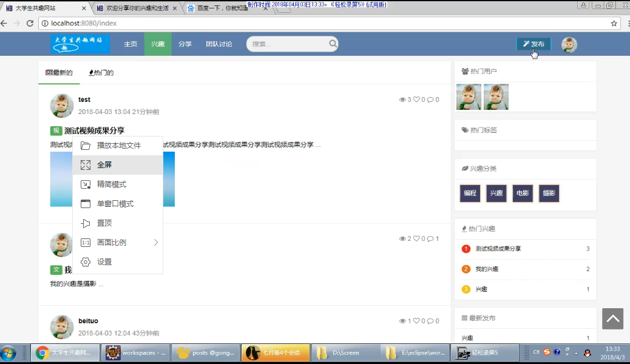Open the workspaces Eclipse taskbar item
The height and width of the screenshot is (364, 630).
coord(136,352)
